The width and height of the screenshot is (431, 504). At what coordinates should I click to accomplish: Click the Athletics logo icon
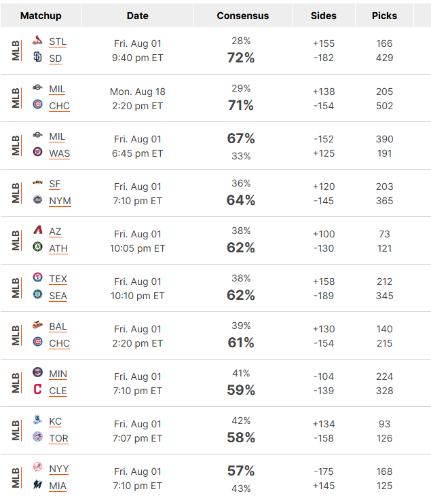point(37,246)
